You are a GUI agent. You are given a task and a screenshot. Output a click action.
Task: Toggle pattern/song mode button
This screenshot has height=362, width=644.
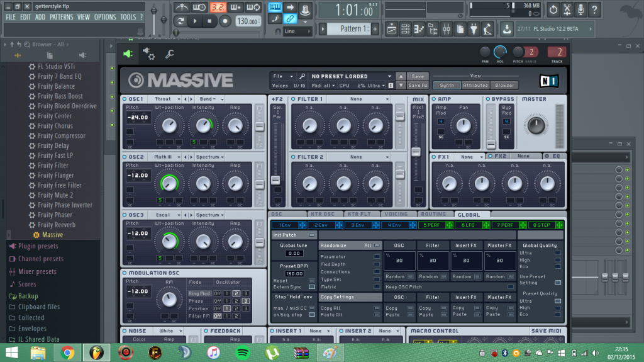180,21
